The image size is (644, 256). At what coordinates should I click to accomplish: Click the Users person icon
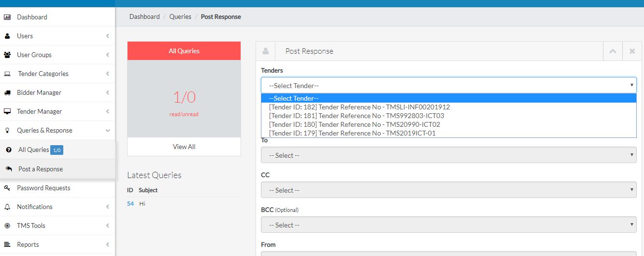click(x=7, y=36)
